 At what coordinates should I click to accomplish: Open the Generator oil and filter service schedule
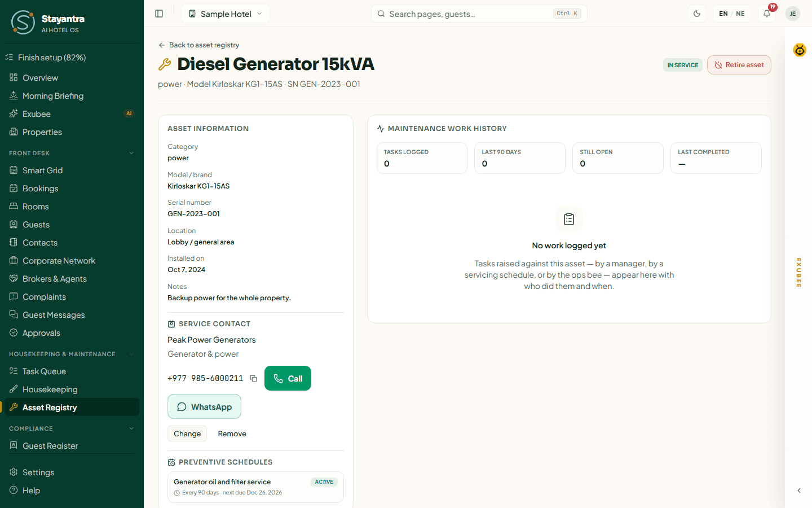tap(255, 487)
